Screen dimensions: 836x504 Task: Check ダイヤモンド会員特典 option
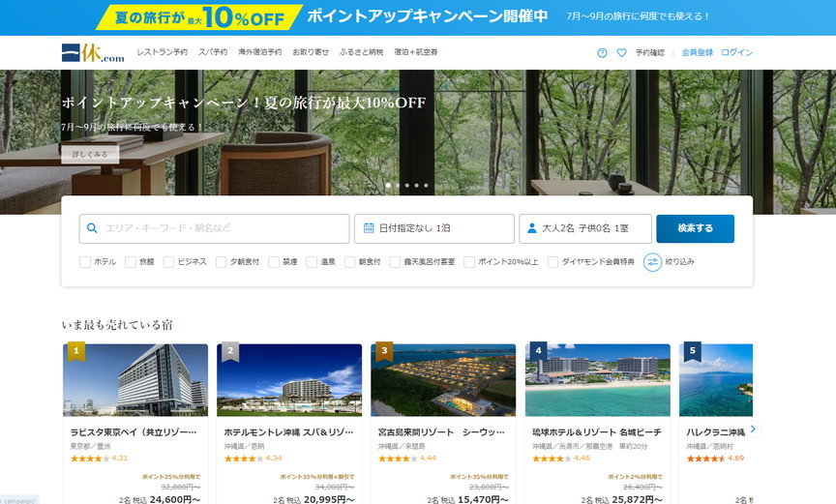pos(552,261)
